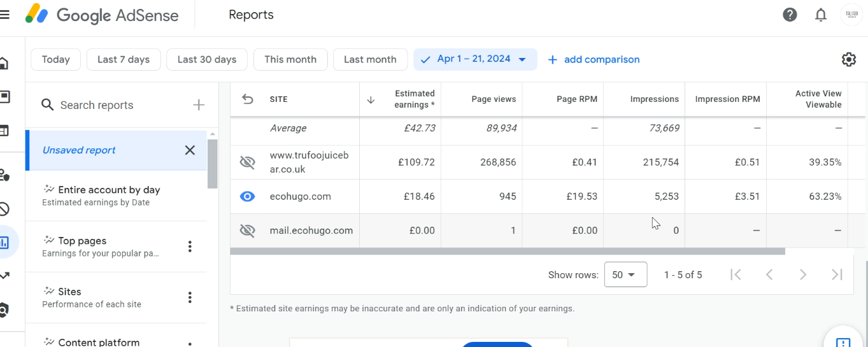This screenshot has height=347, width=868.
Task: Open Top pages three-dot menu
Action: coord(190,246)
